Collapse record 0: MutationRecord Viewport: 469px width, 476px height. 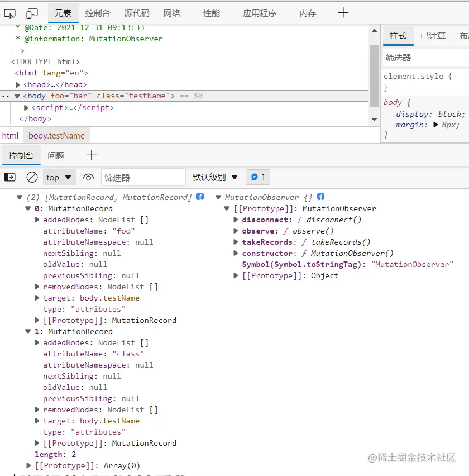(28, 208)
